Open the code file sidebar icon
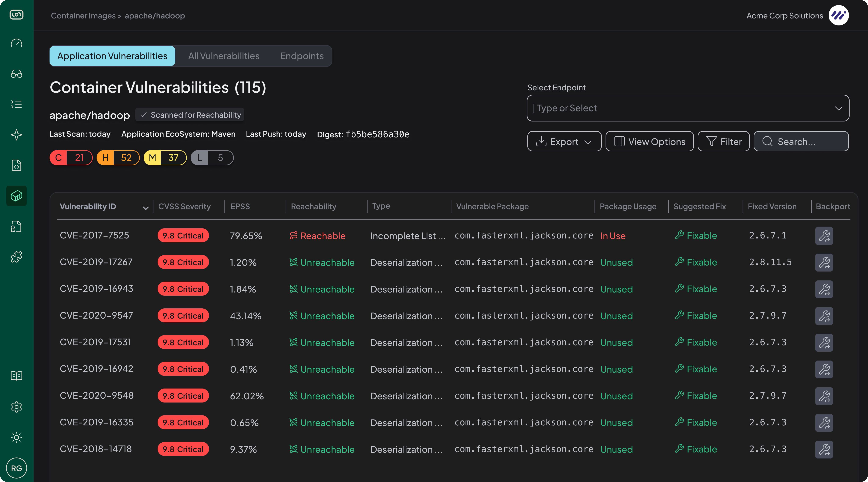Image resolution: width=868 pixels, height=482 pixels. [x=17, y=165]
